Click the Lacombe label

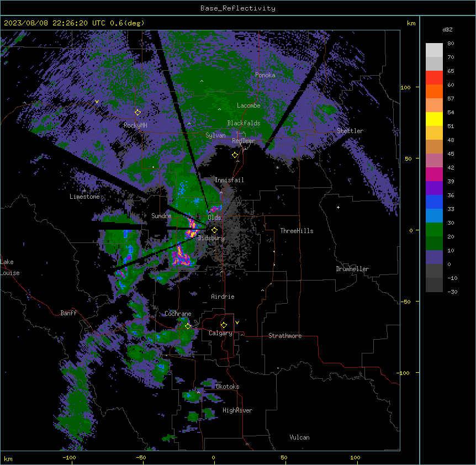tap(248, 105)
